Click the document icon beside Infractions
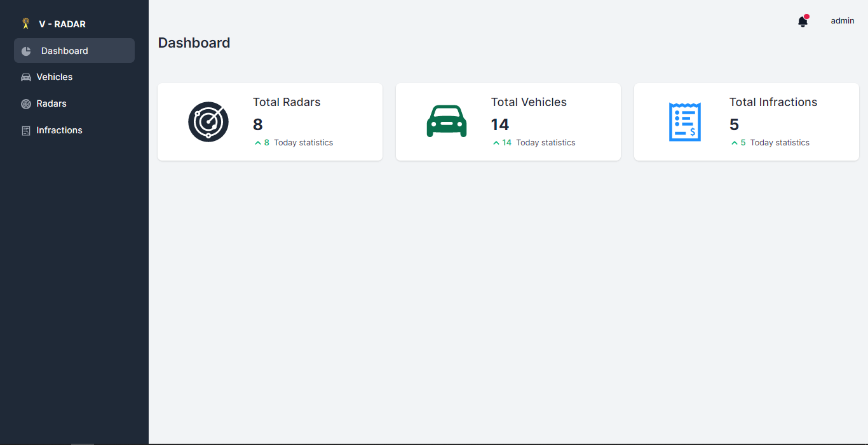This screenshot has width=868, height=445. click(x=25, y=130)
